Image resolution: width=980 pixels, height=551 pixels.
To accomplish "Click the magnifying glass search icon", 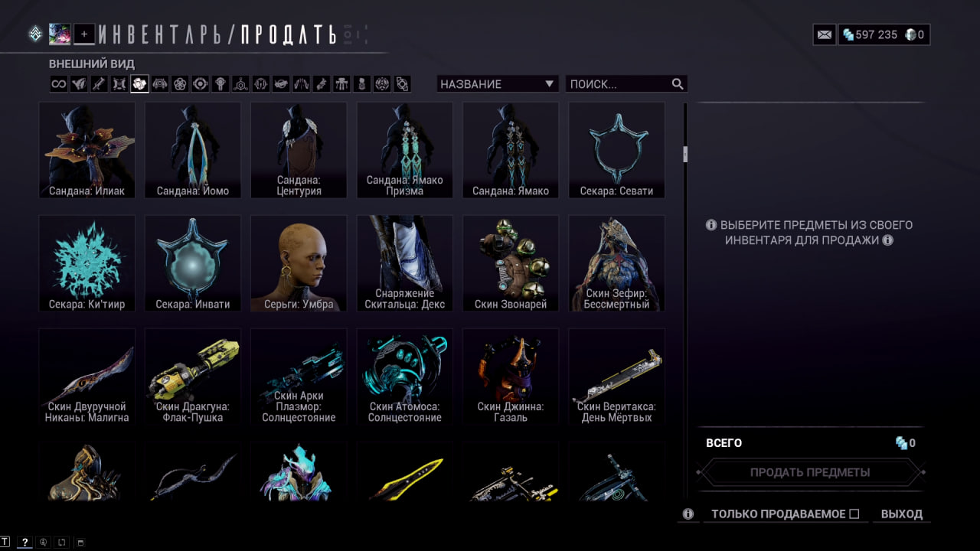I will point(678,84).
